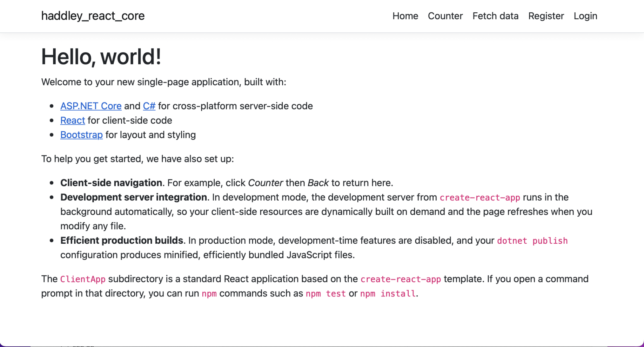Click bold Development server integration text
The image size is (644, 347).
133,197
